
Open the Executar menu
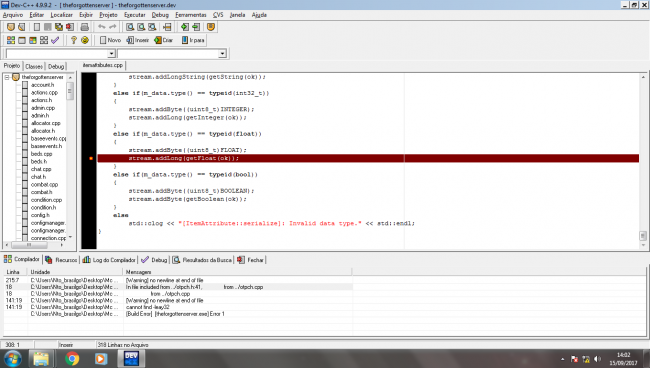[135, 15]
